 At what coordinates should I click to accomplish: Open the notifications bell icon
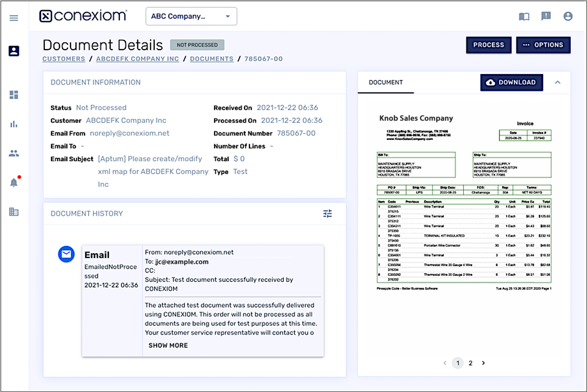coord(14,183)
